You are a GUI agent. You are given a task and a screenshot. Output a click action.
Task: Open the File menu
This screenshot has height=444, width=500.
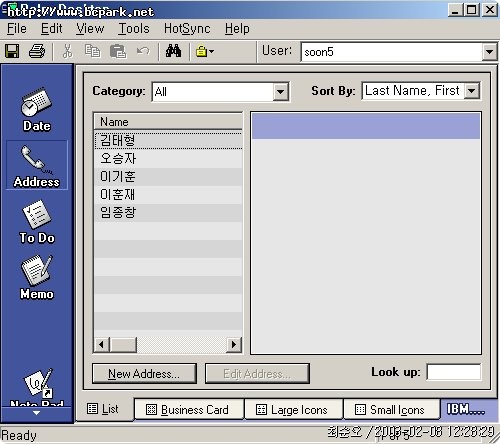(17, 29)
